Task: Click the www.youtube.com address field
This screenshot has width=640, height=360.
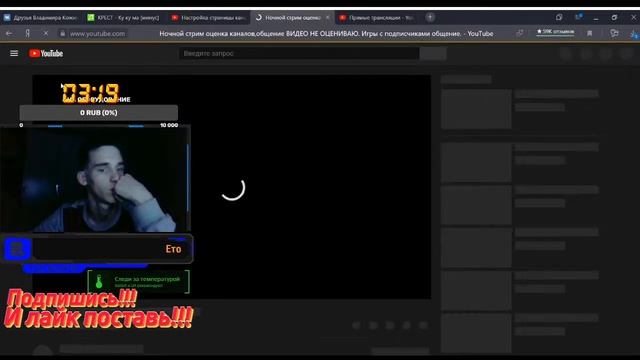Action: [x=97, y=33]
